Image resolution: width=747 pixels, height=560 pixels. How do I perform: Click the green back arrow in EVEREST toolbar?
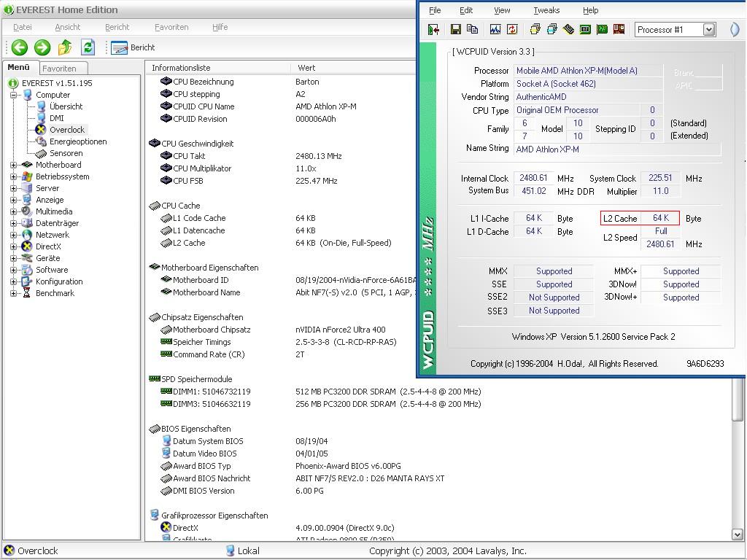click(20, 47)
